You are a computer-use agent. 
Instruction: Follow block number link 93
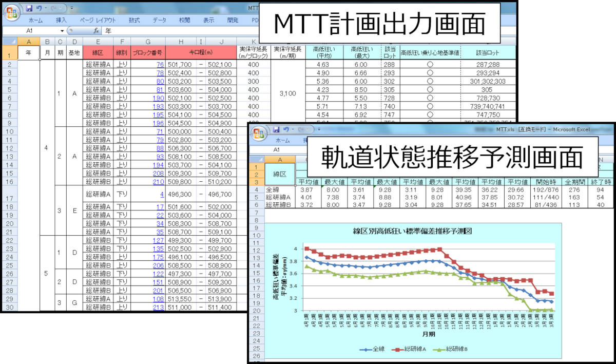coord(160,156)
